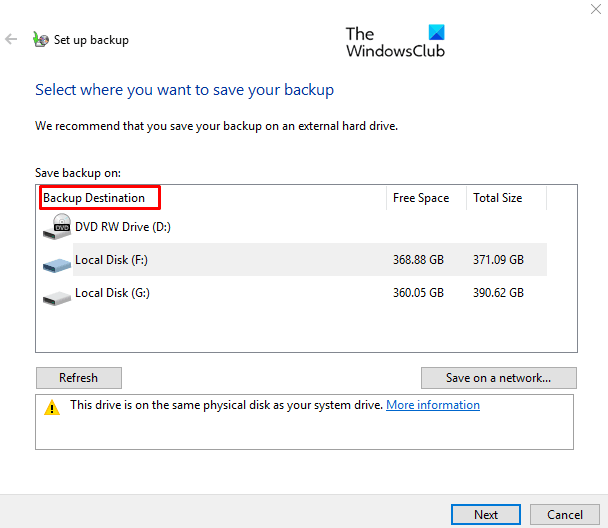
Task: Proceed with the Next button
Action: [486, 514]
